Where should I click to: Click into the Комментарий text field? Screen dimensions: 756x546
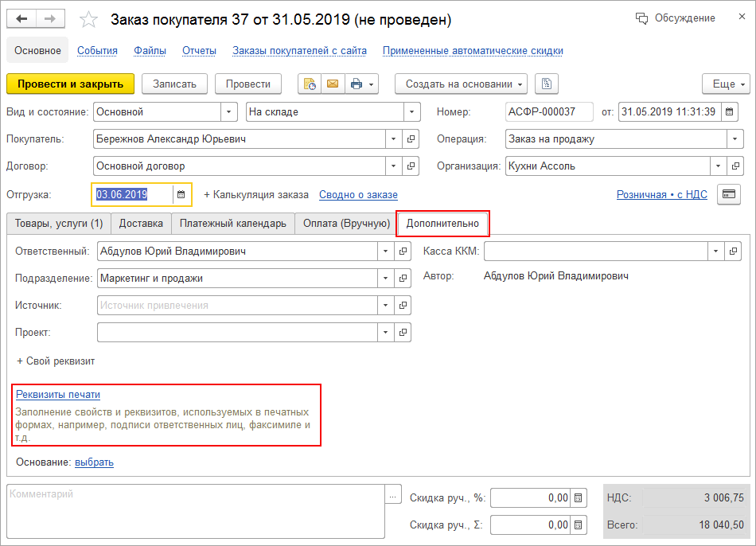click(x=195, y=508)
